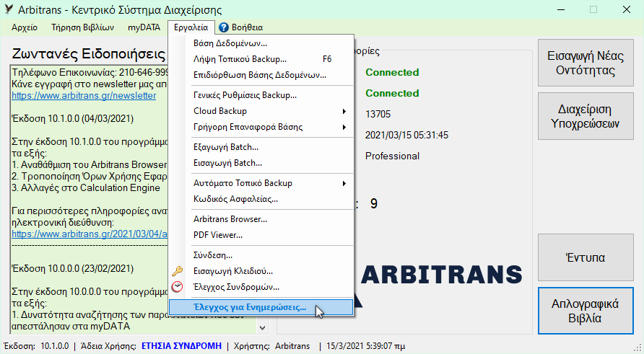Image resolution: width=644 pixels, height=354 pixels.
Task: Select Εξαγωγή Batch... menu item
Action: pyautogui.click(x=261, y=147)
